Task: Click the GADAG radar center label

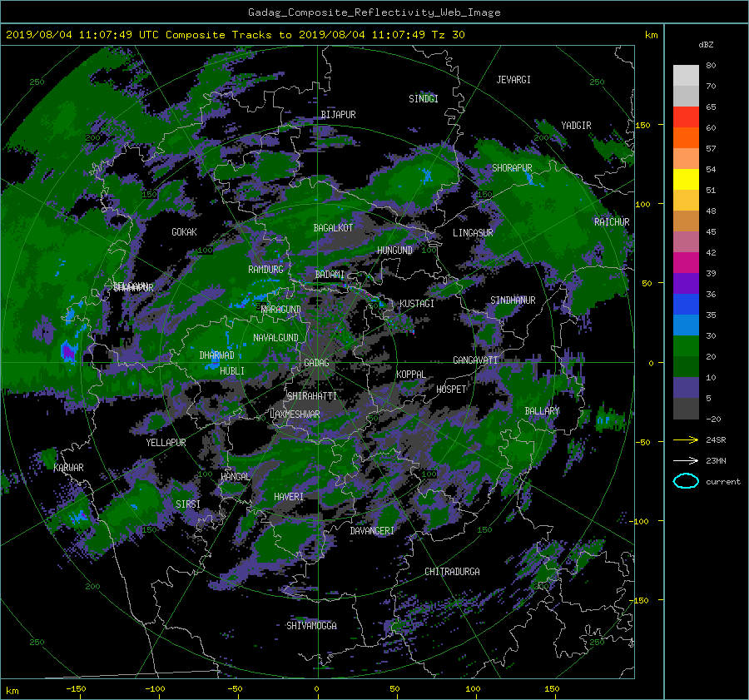Action: coord(316,363)
